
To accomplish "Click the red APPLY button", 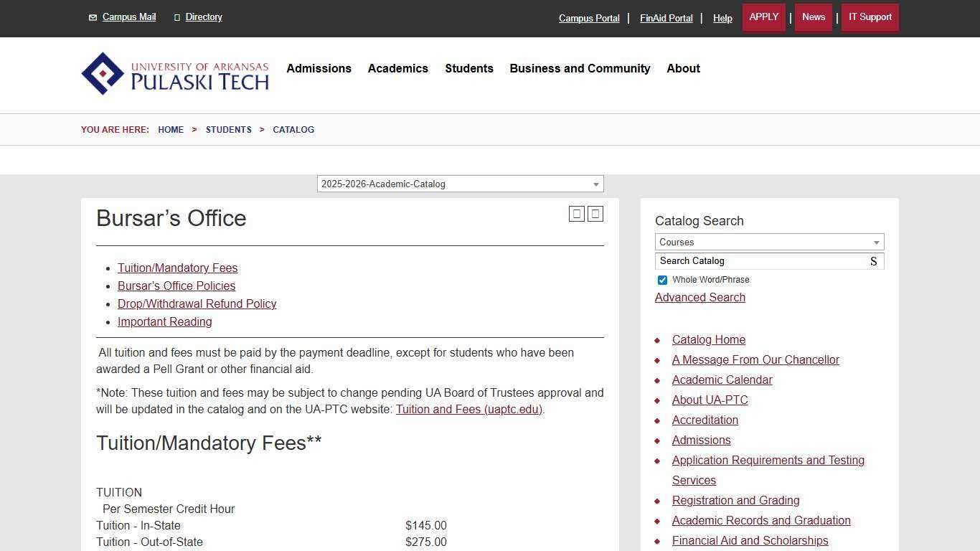I will (x=763, y=17).
